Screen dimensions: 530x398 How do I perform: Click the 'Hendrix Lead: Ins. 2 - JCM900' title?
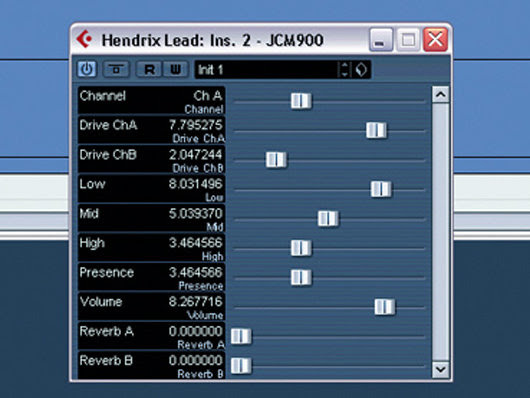[x=213, y=40]
